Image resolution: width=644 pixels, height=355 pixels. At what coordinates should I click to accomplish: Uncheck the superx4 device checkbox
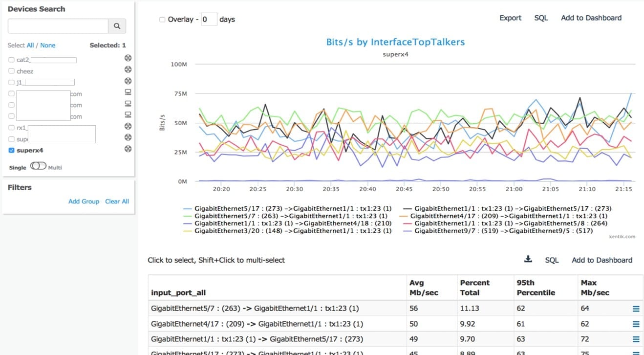(12, 150)
